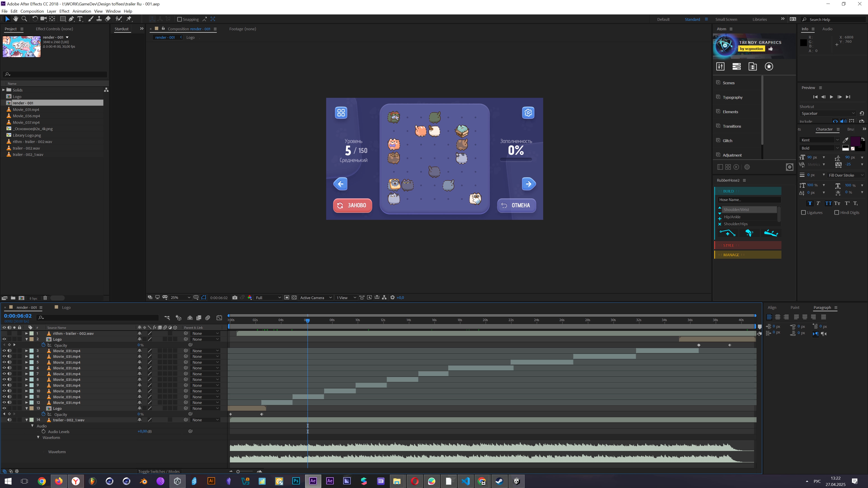Image resolution: width=868 pixels, height=488 pixels.
Task: Pick the Hand tool
Action: pyautogui.click(x=16, y=19)
